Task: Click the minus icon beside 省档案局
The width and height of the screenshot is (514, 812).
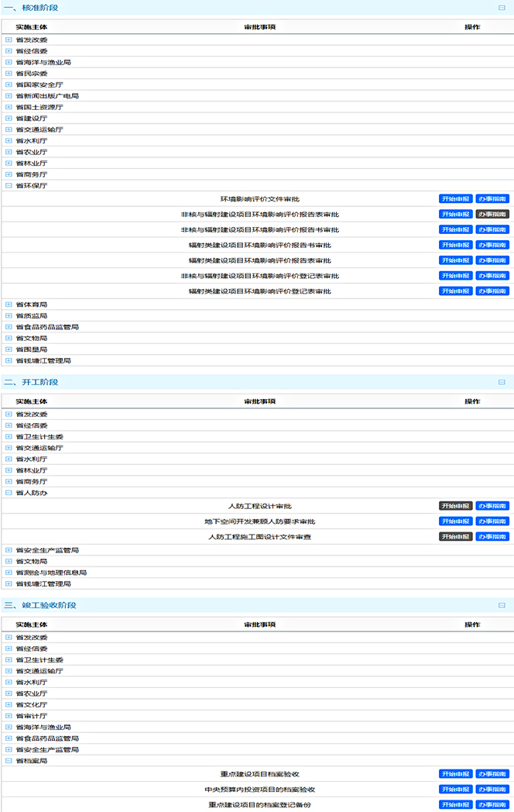Action: [9, 761]
